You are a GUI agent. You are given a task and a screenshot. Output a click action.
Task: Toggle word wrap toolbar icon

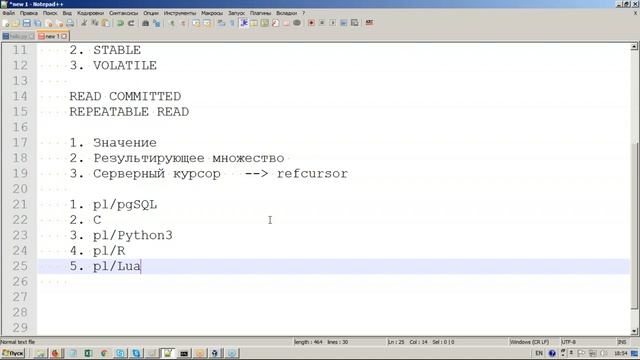click(x=221, y=23)
